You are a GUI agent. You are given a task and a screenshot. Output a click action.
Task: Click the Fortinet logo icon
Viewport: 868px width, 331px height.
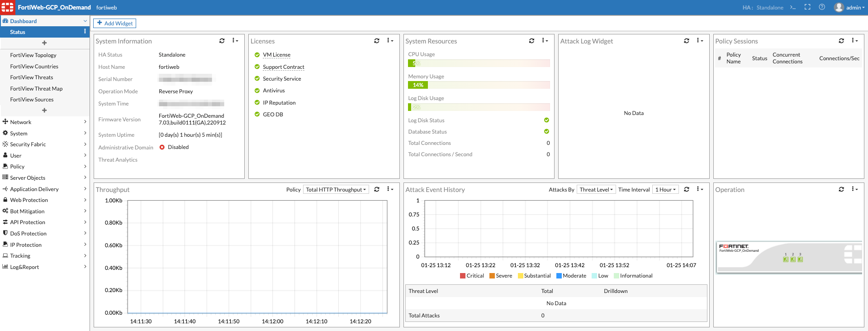(7, 7)
